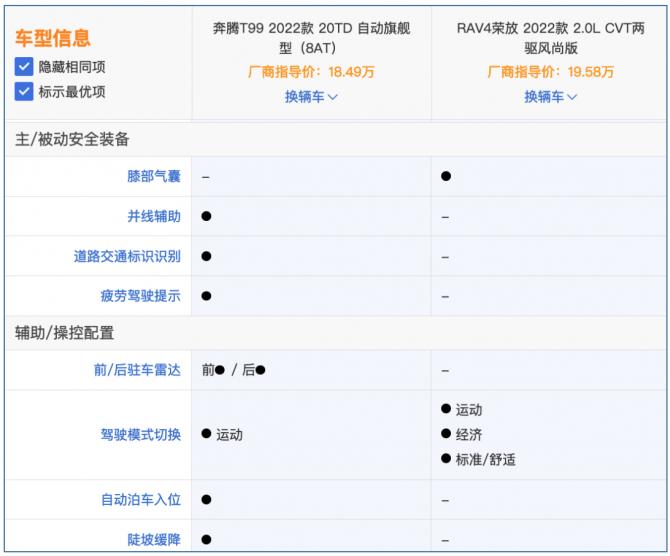Image resolution: width=670 pixels, height=556 pixels.
Task: Toggle the 隐藏相同项 checkbox
Action: (x=24, y=67)
